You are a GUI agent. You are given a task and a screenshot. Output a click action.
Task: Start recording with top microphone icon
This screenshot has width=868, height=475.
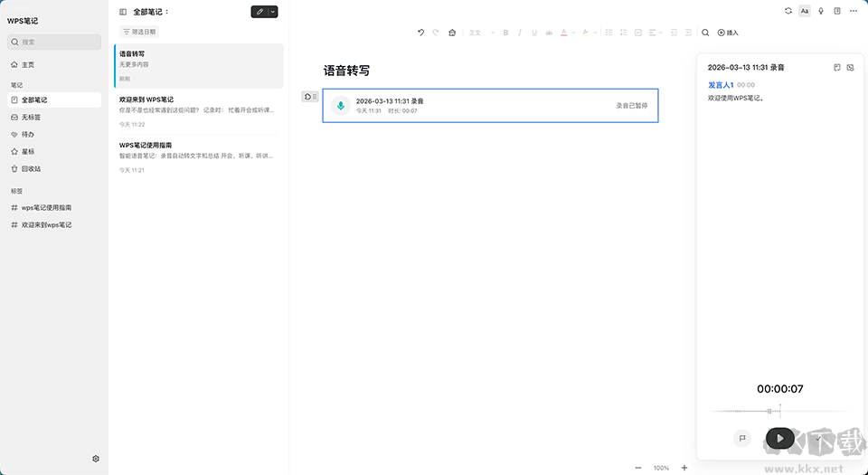821,11
